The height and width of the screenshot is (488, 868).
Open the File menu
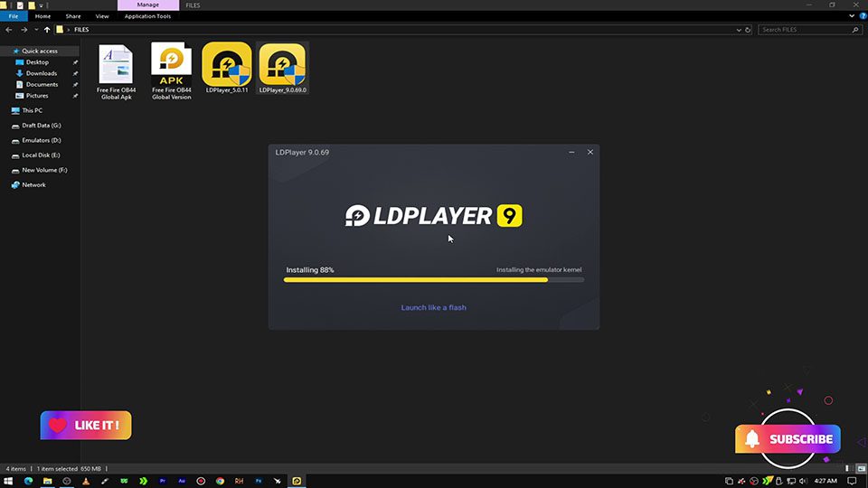[x=14, y=16]
